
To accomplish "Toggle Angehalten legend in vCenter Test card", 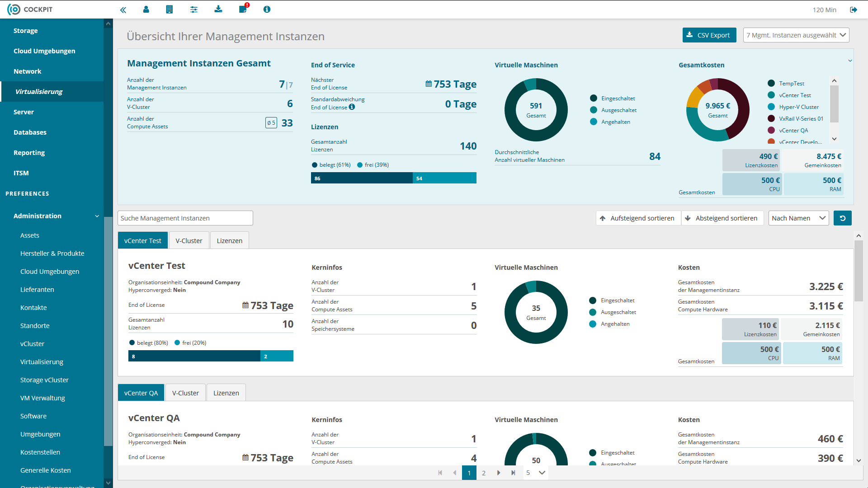I will click(610, 324).
